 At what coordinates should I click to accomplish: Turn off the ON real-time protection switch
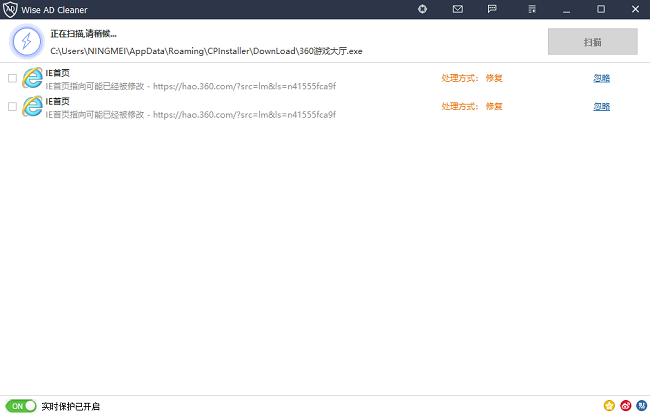click(21, 406)
